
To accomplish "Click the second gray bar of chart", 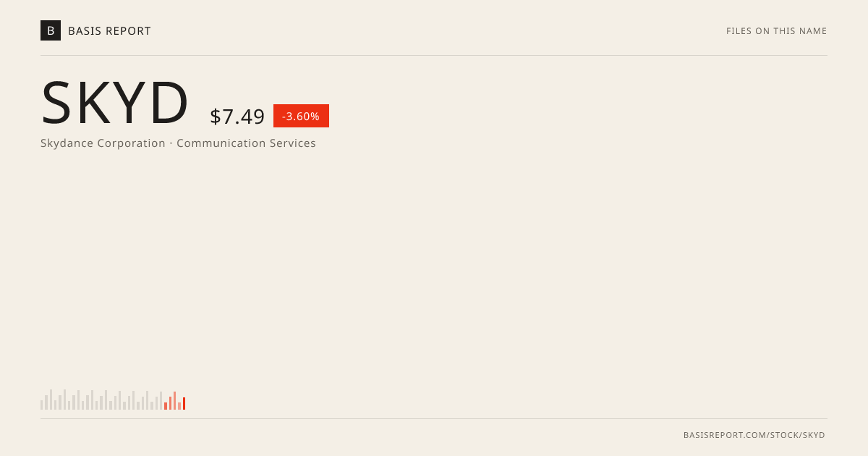I will pos(46,402).
